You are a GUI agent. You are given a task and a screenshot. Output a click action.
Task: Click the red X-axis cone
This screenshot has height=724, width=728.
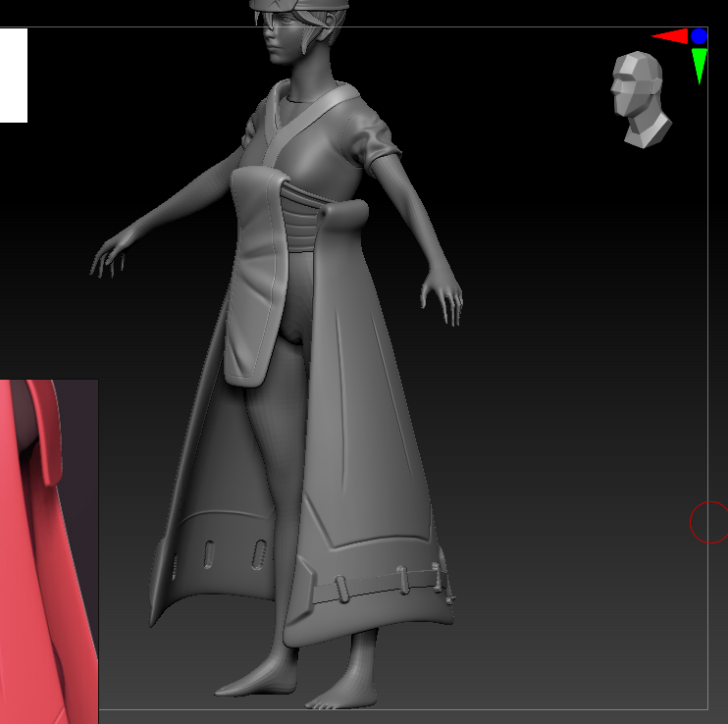pyautogui.click(x=670, y=36)
